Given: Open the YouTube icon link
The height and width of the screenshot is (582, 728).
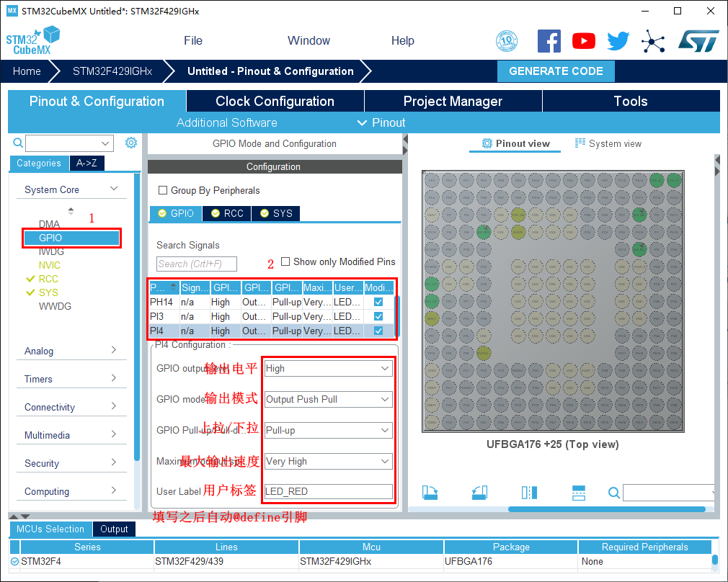Looking at the screenshot, I should click(x=584, y=41).
